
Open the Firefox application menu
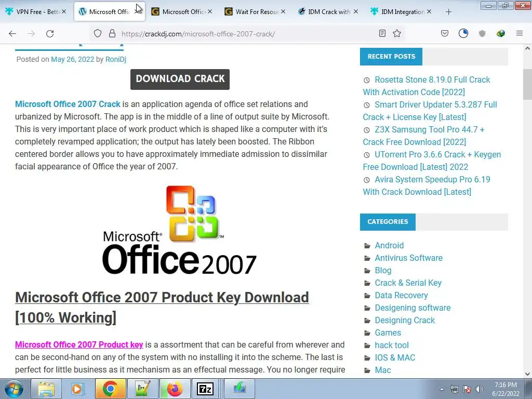point(520,33)
